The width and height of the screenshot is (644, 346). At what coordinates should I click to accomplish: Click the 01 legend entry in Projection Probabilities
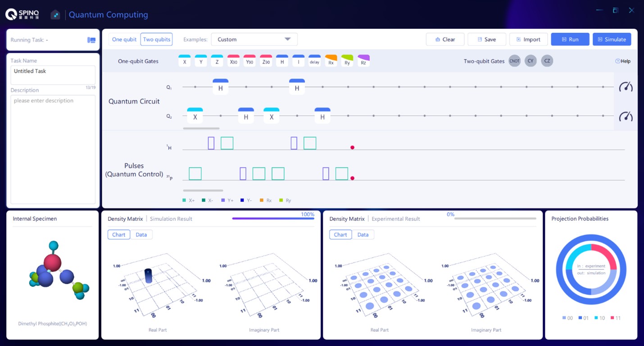click(584, 318)
